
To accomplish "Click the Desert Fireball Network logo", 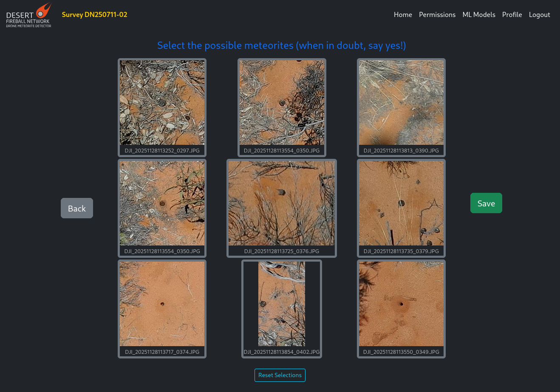I will 28,15.
